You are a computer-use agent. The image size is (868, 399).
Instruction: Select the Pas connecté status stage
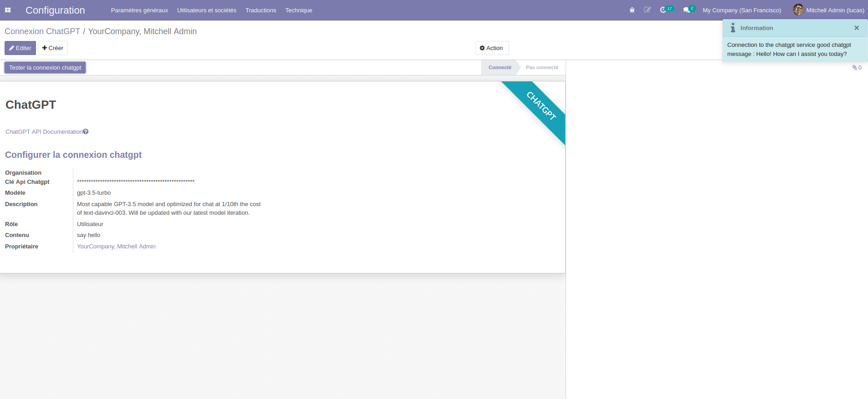[542, 67]
